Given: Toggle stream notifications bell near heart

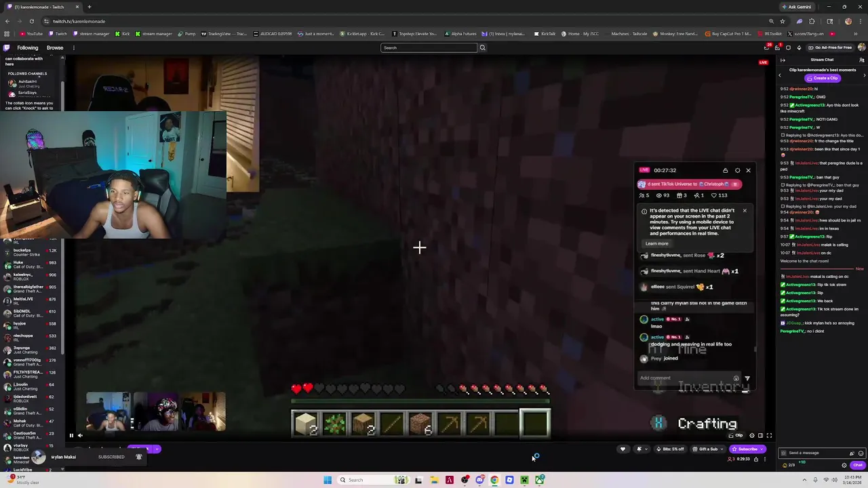Looking at the screenshot, I should pyautogui.click(x=638, y=449).
